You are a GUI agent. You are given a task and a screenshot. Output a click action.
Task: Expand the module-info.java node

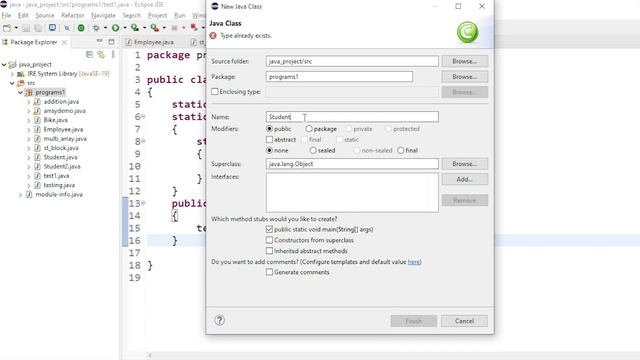pos(20,195)
